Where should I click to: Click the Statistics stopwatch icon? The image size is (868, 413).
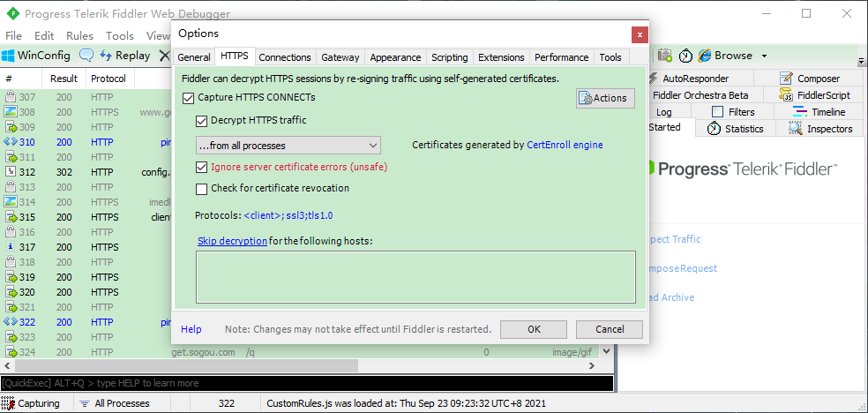(x=715, y=129)
